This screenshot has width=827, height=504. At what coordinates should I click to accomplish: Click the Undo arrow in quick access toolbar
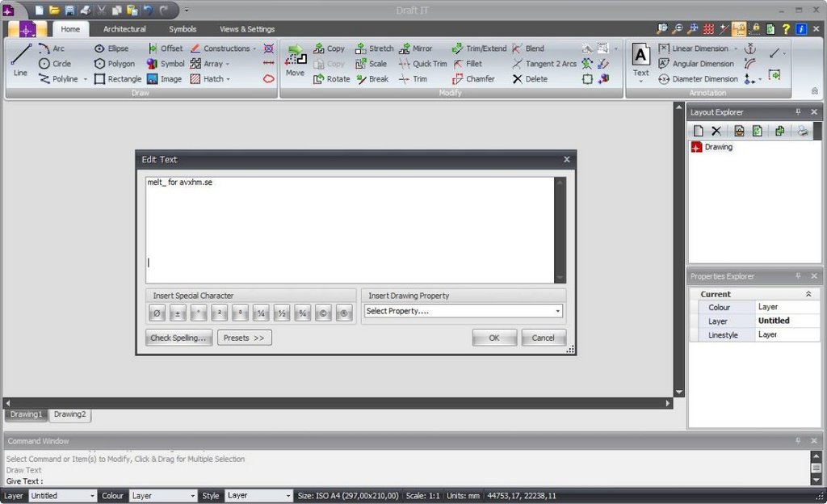pyautogui.click(x=148, y=10)
